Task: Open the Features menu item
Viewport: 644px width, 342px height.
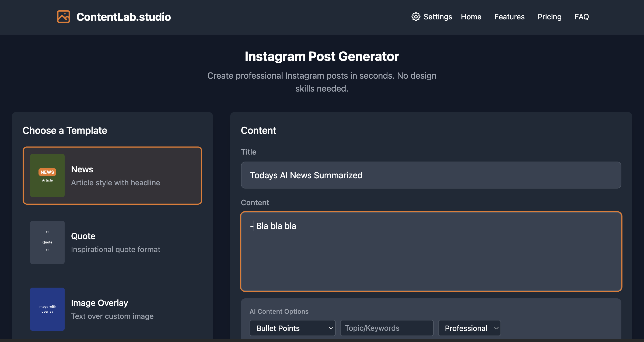Action: 509,17
